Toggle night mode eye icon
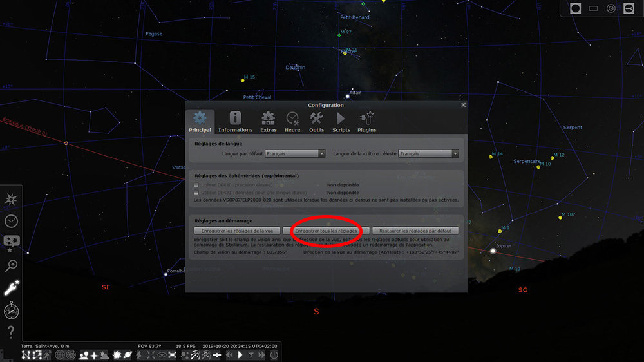 coord(162,355)
